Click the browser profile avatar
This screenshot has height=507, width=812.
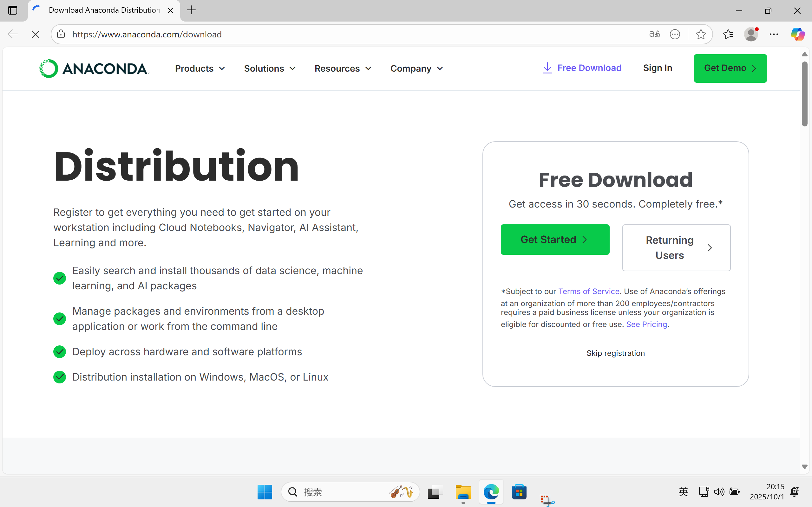coord(751,34)
